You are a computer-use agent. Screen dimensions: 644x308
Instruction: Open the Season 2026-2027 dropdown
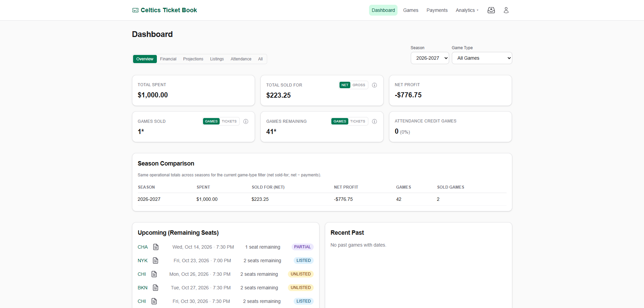430,58
